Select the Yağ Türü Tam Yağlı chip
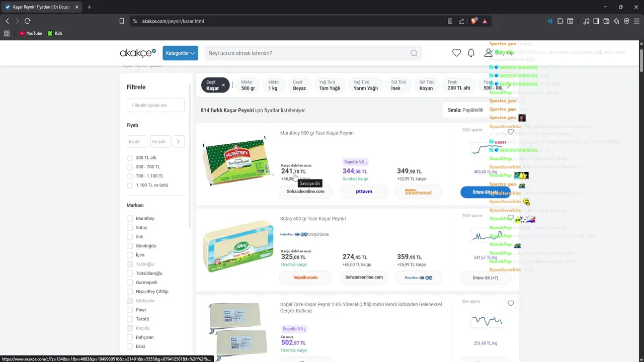Image resolution: width=644 pixels, height=362 pixels. tap(330, 85)
